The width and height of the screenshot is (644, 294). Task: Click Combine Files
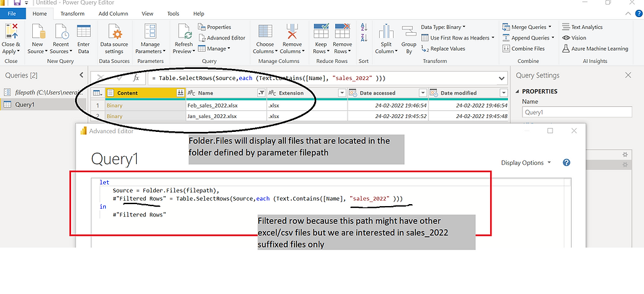coord(524,49)
